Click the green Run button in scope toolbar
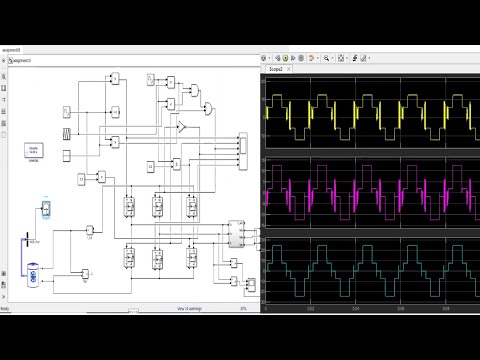This screenshot has height=360, width=480. (285, 58)
